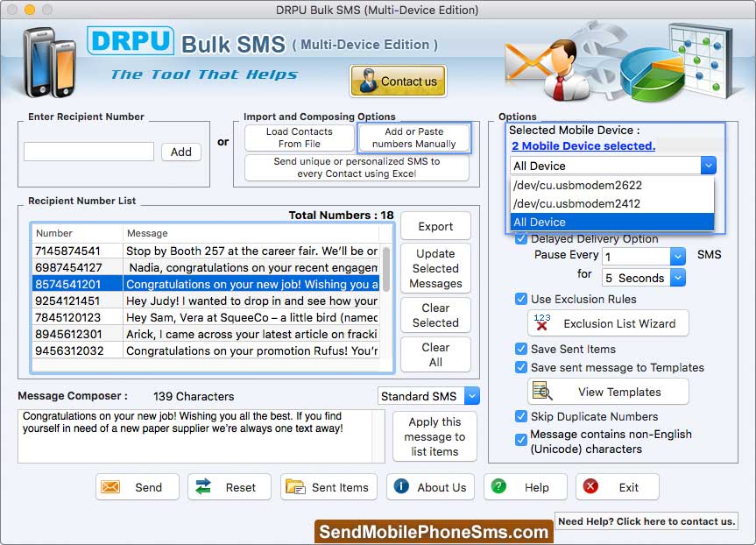Click Need Help contact us link

(x=646, y=520)
